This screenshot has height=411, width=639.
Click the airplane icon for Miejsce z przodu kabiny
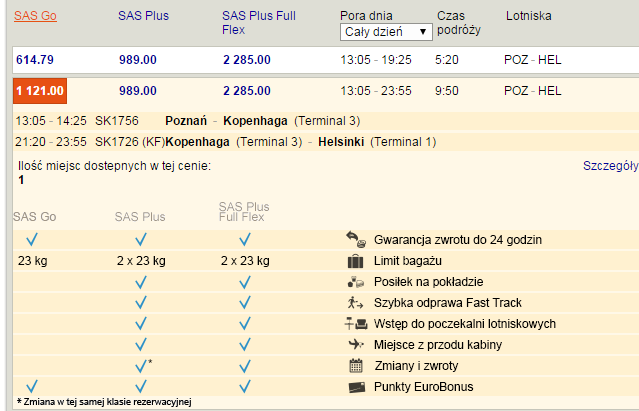(356, 344)
